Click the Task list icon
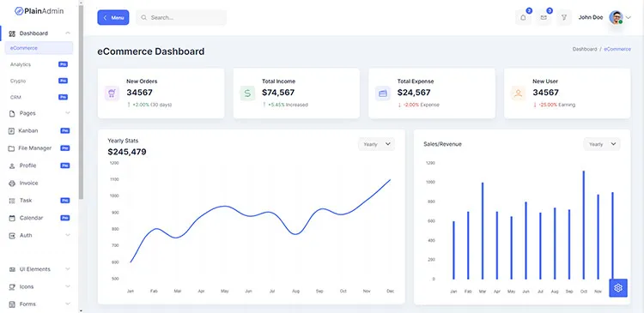The width and height of the screenshot is (644, 313). pos(12,201)
